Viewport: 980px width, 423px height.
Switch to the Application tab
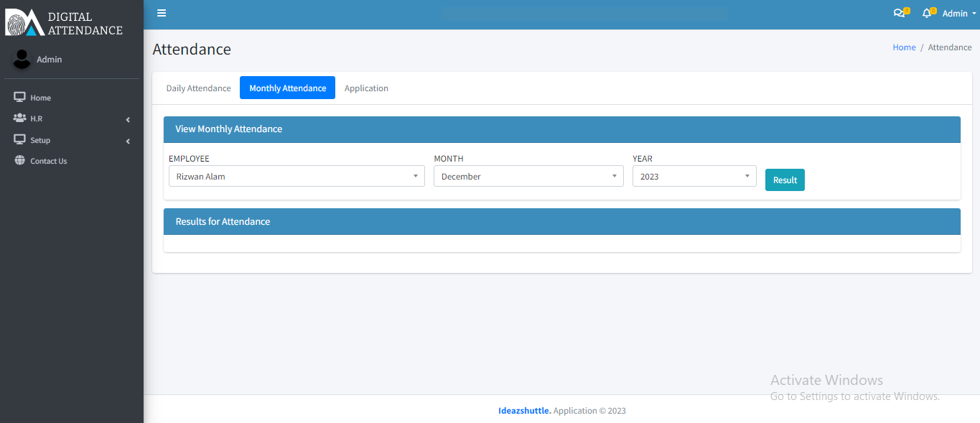(x=366, y=88)
